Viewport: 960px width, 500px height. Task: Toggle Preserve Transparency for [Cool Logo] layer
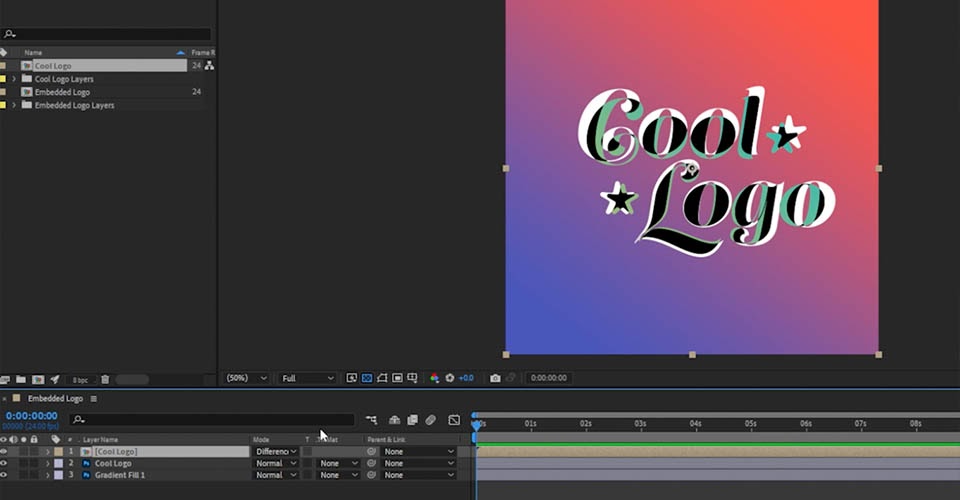[x=307, y=452]
